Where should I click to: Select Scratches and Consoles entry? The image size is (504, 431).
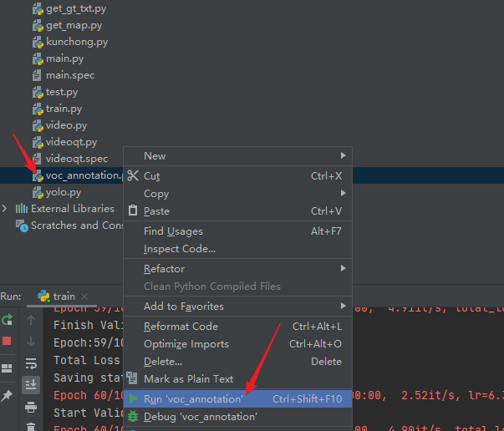[77, 226]
